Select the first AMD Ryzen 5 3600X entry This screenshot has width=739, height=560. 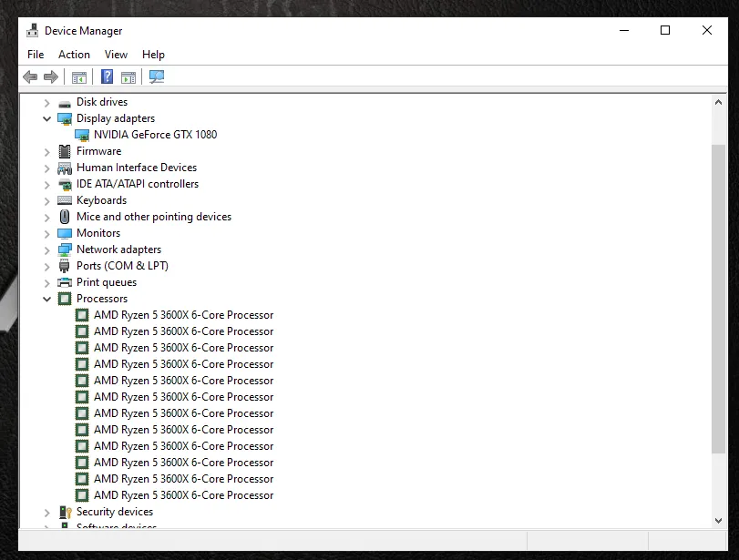pos(183,314)
